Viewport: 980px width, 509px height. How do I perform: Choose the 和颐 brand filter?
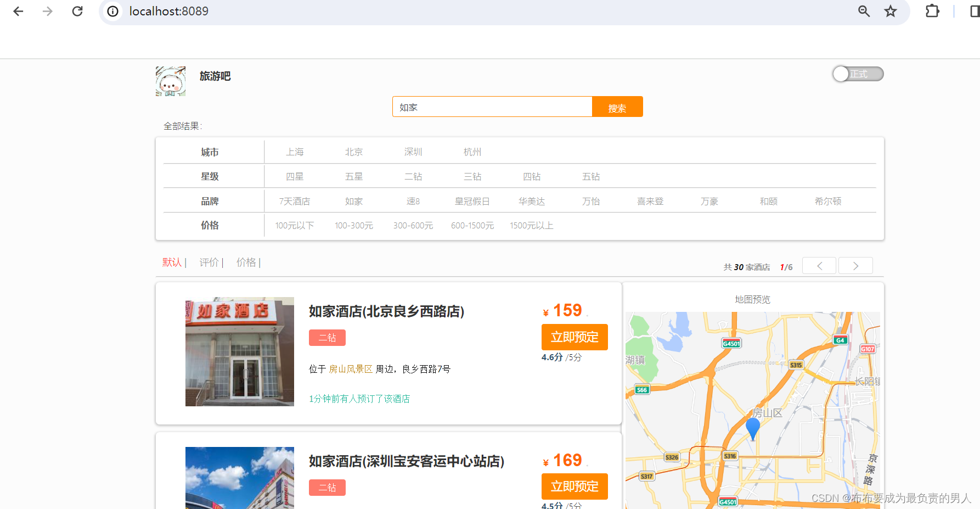point(769,202)
